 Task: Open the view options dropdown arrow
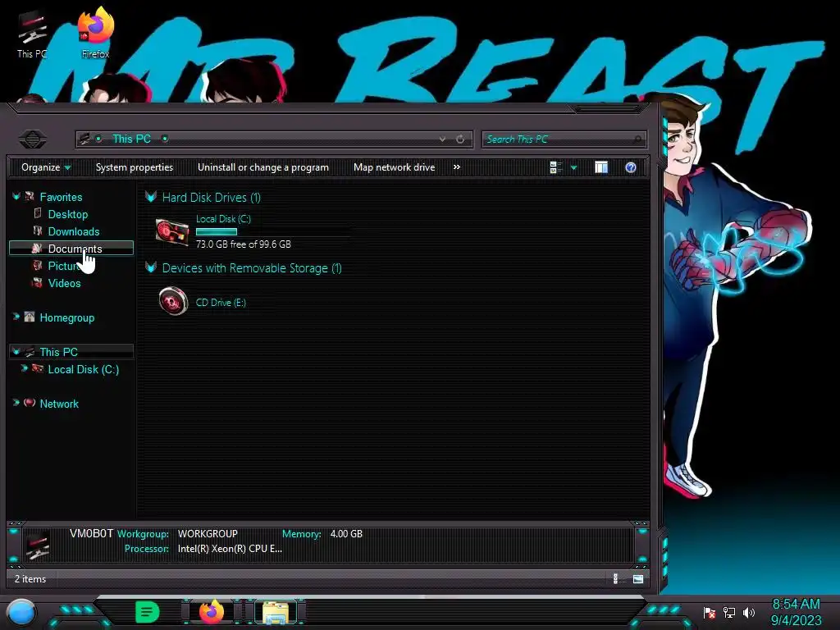coord(573,167)
